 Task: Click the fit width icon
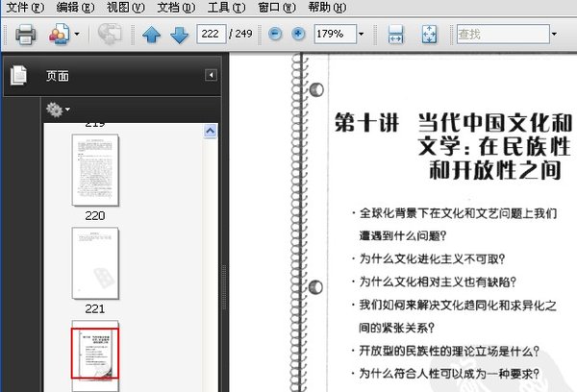click(395, 35)
